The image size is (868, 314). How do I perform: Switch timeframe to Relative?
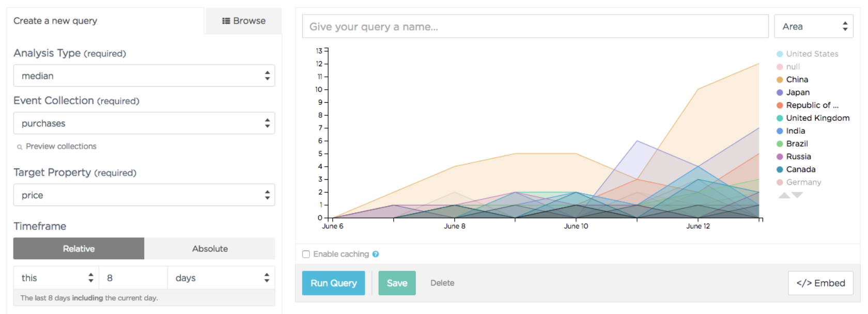click(79, 248)
